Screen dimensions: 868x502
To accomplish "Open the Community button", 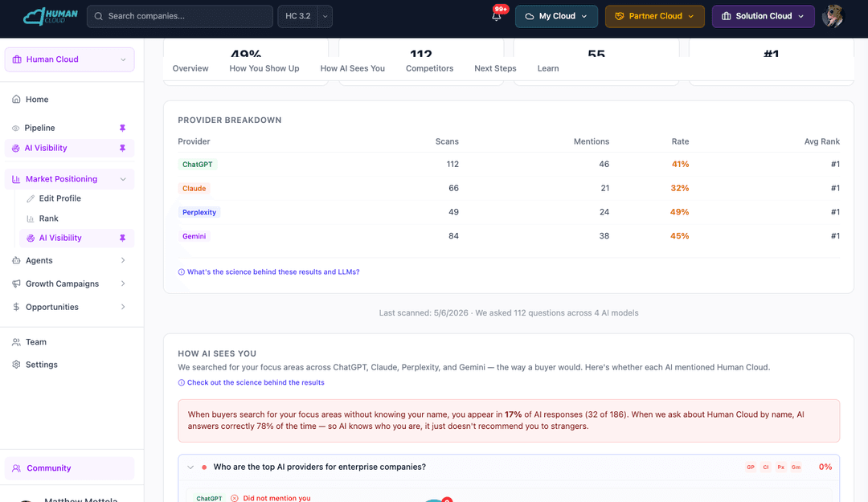I will 70,468.
